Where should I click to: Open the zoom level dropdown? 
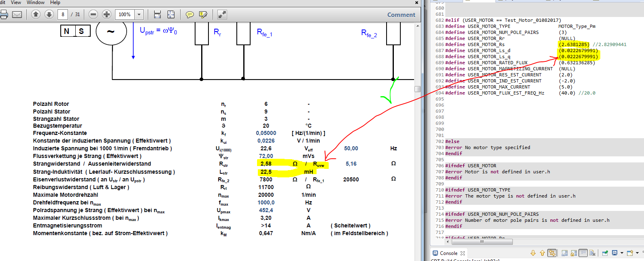pos(139,15)
